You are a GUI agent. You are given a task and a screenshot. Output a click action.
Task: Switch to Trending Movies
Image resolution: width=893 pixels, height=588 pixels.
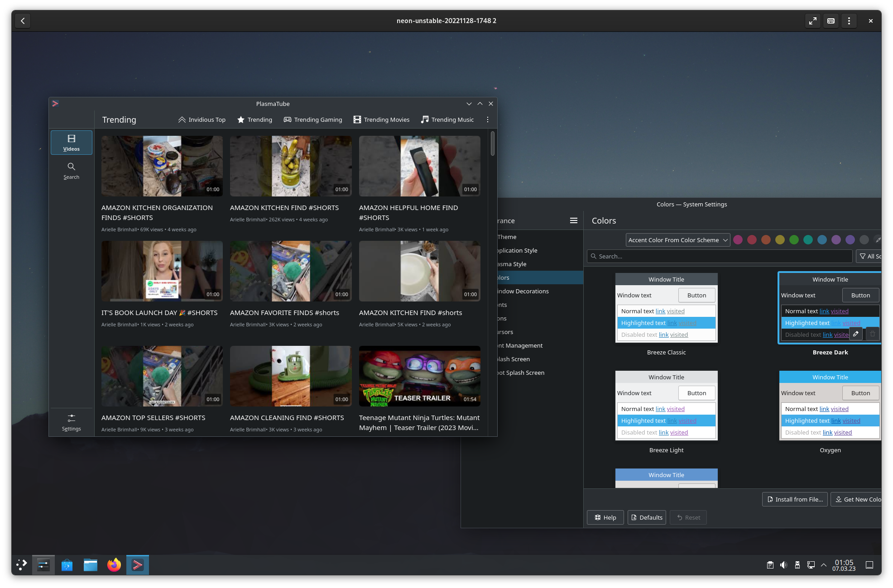pyautogui.click(x=382, y=120)
